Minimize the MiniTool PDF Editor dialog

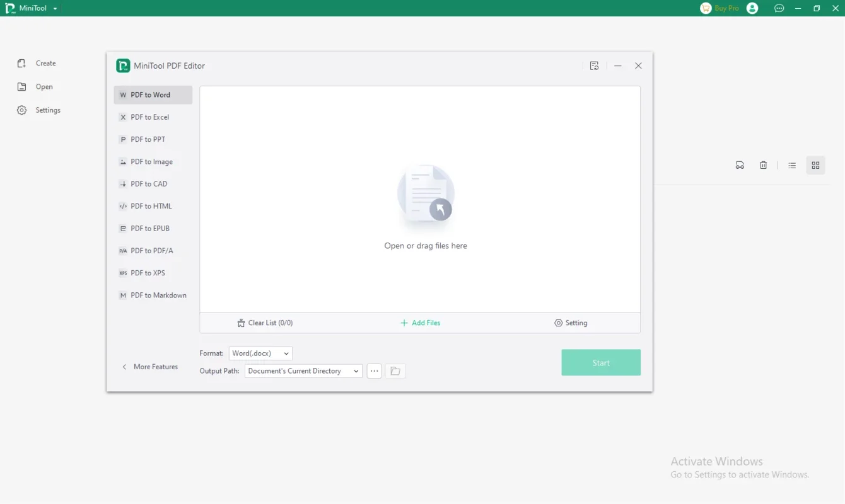point(618,66)
